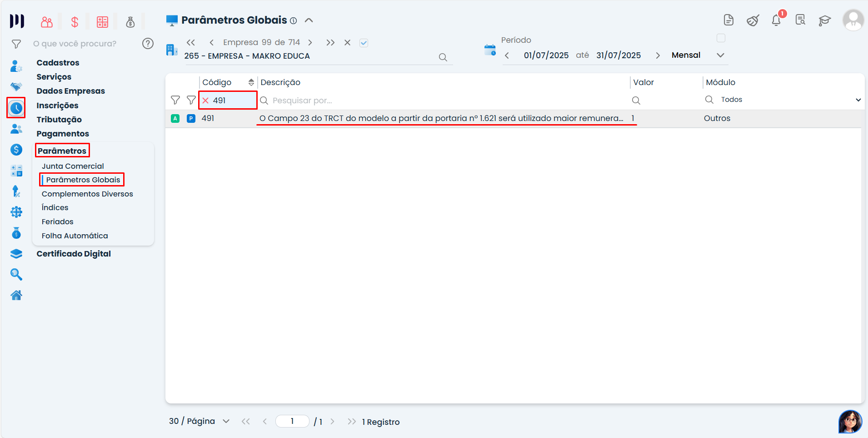The image size is (868, 438).
Task: Open Complementos Diversos menu item
Action: [x=87, y=194]
